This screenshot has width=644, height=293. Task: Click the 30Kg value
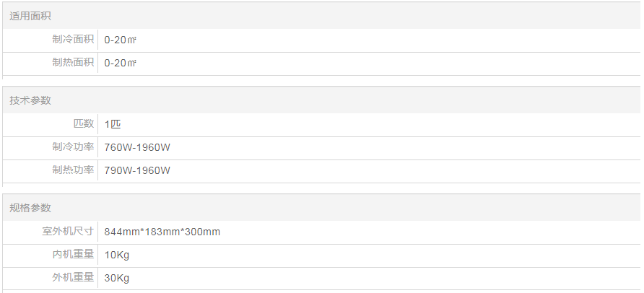point(117,279)
